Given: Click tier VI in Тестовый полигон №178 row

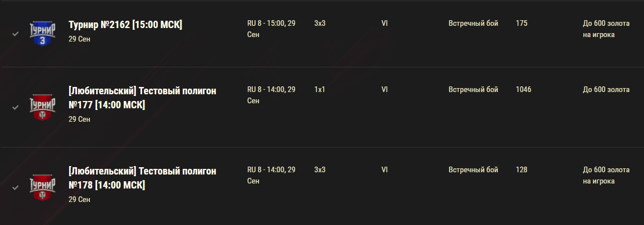Looking at the screenshot, I should point(384,169).
